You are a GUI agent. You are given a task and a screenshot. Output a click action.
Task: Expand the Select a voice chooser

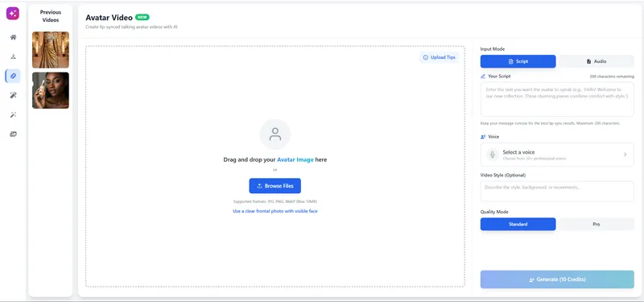click(x=557, y=155)
